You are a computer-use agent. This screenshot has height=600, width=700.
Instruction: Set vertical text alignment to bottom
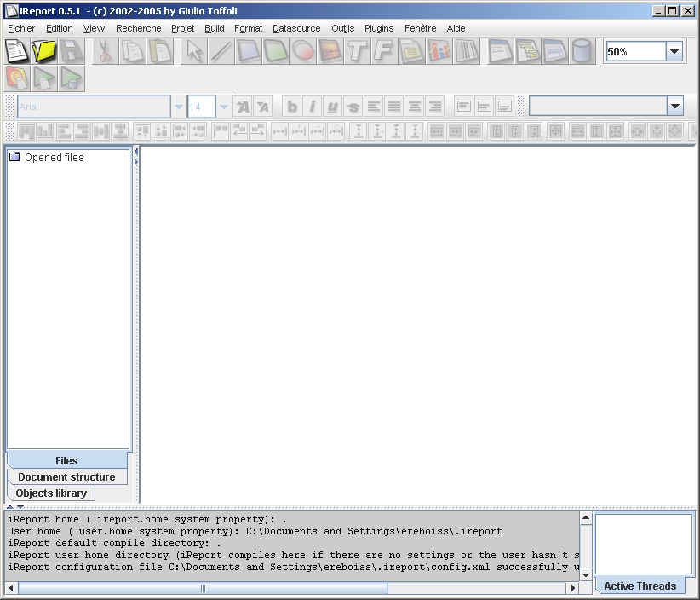(x=504, y=107)
